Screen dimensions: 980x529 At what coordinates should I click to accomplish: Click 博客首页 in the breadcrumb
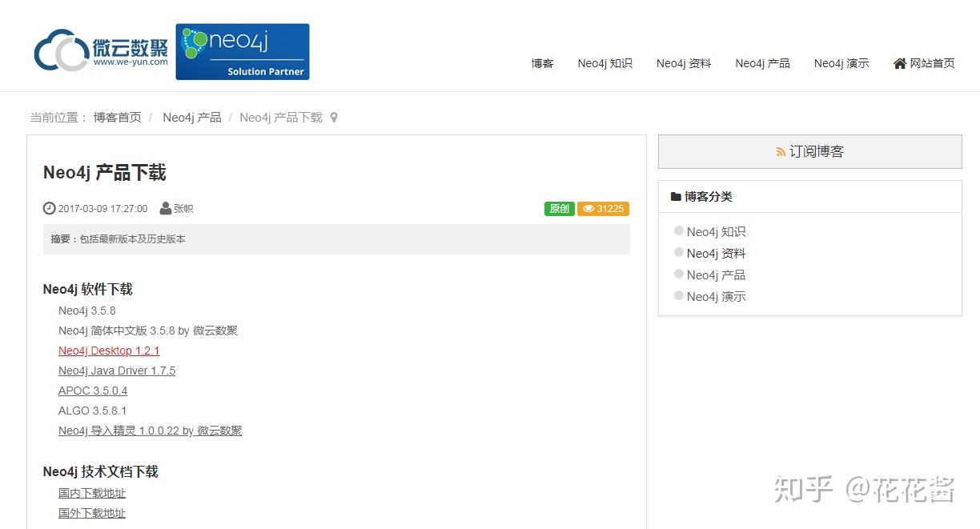coord(116,117)
